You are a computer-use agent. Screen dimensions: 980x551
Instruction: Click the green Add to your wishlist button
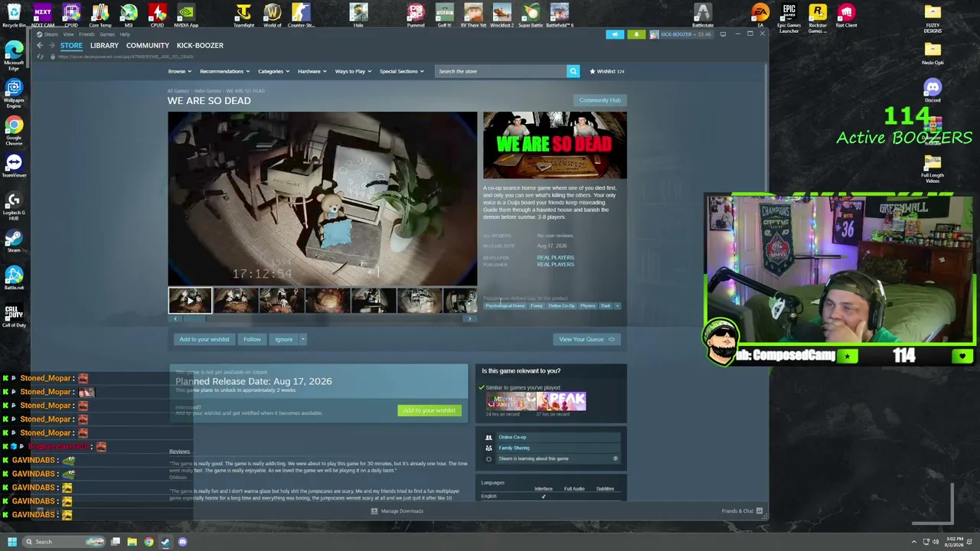pos(429,410)
